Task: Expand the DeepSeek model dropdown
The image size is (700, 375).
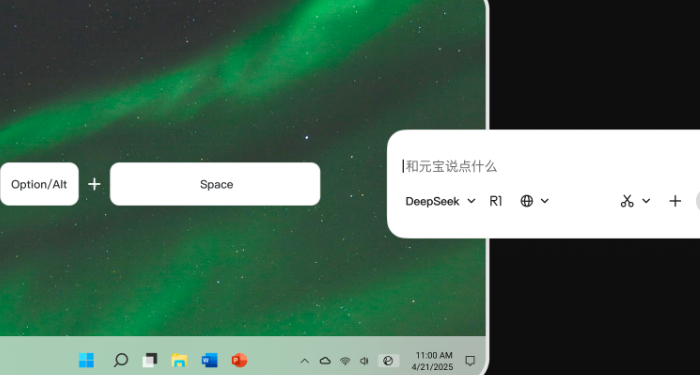Action: pyautogui.click(x=440, y=201)
